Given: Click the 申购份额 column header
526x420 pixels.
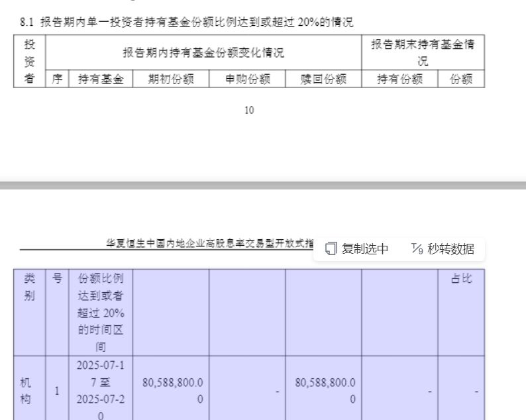Looking at the screenshot, I should (247, 81).
